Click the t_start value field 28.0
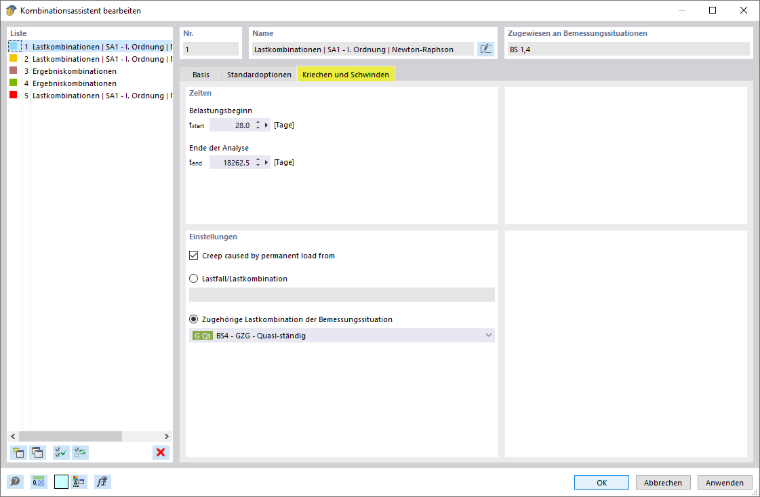 pyautogui.click(x=232, y=125)
